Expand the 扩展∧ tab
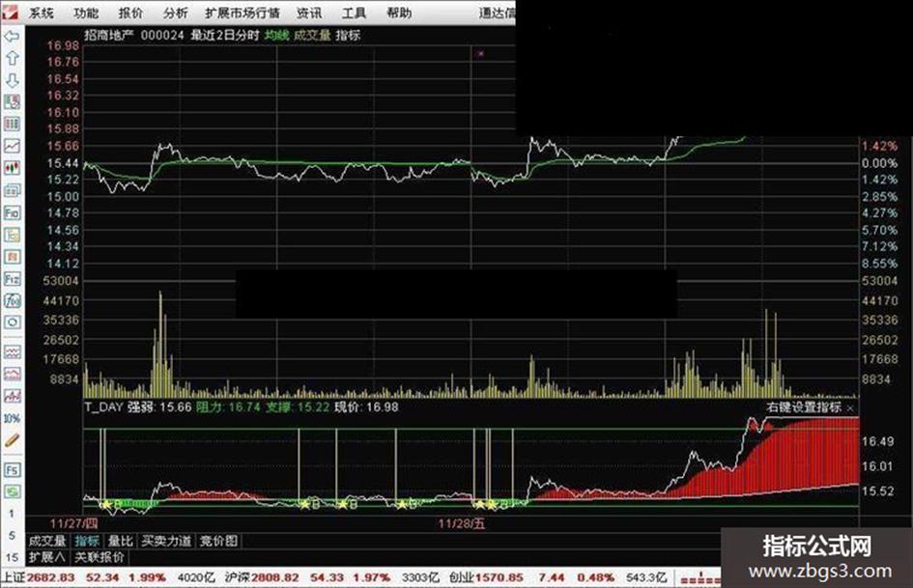This screenshot has height=588, width=913. click(47, 557)
